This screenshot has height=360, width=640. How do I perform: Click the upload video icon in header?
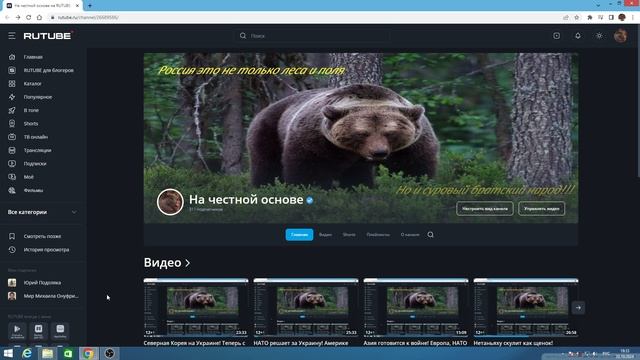click(x=556, y=36)
